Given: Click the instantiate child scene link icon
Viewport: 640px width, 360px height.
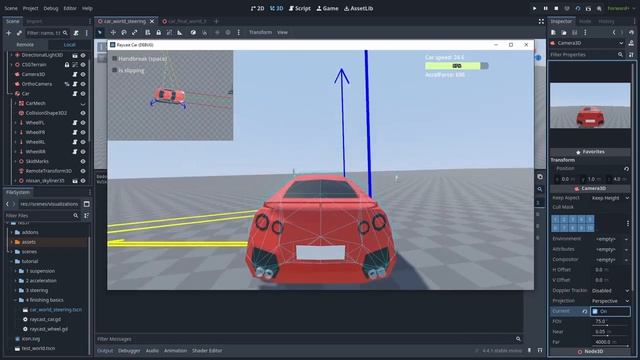Looking at the screenshot, I should coord(19,33).
